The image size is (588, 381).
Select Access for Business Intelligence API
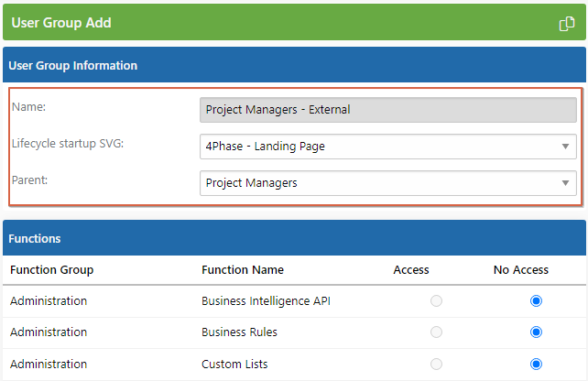point(436,300)
